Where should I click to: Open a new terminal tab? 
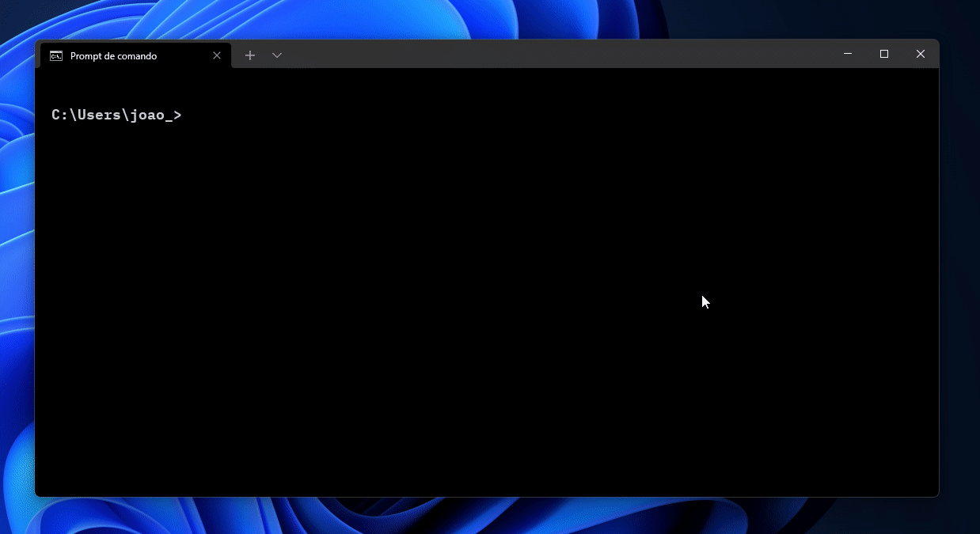(x=250, y=55)
